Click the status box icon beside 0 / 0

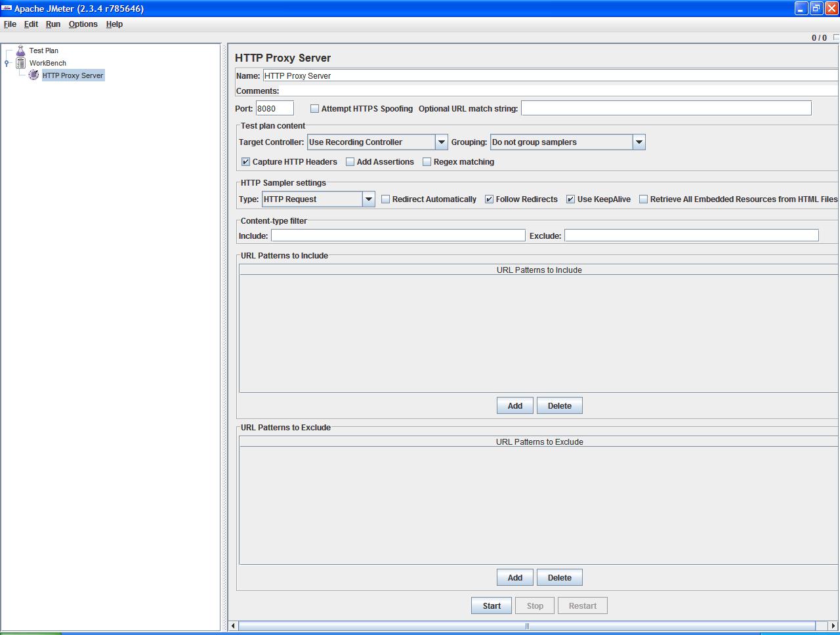point(835,37)
